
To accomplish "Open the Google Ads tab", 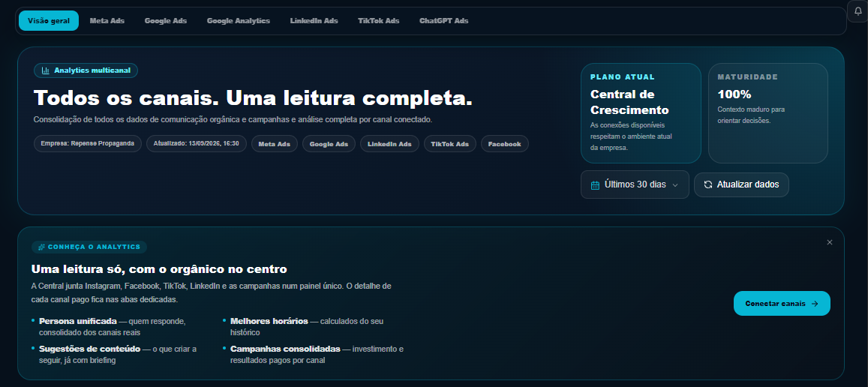I will pyautogui.click(x=166, y=20).
